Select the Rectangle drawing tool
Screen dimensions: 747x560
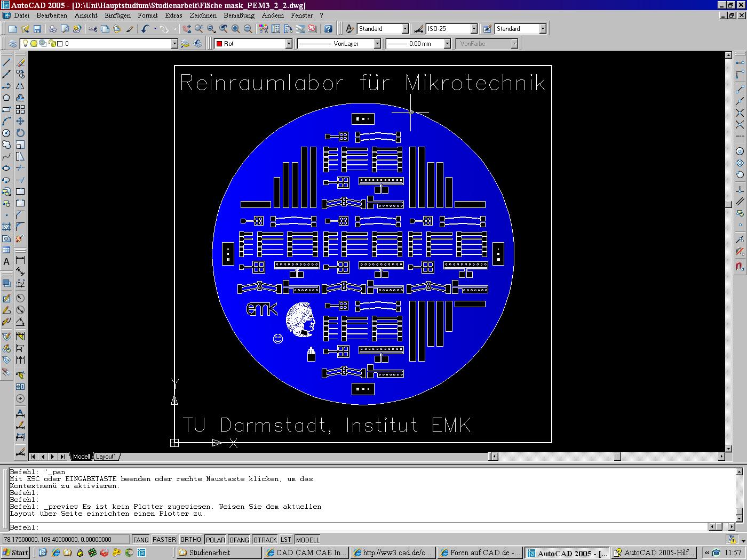point(6,109)
